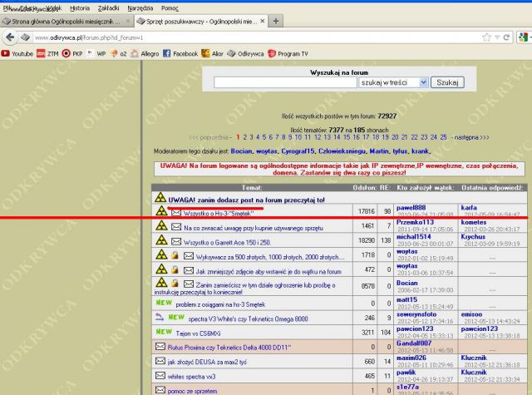Open the Facebook bookmark

[x=180, y=53]
